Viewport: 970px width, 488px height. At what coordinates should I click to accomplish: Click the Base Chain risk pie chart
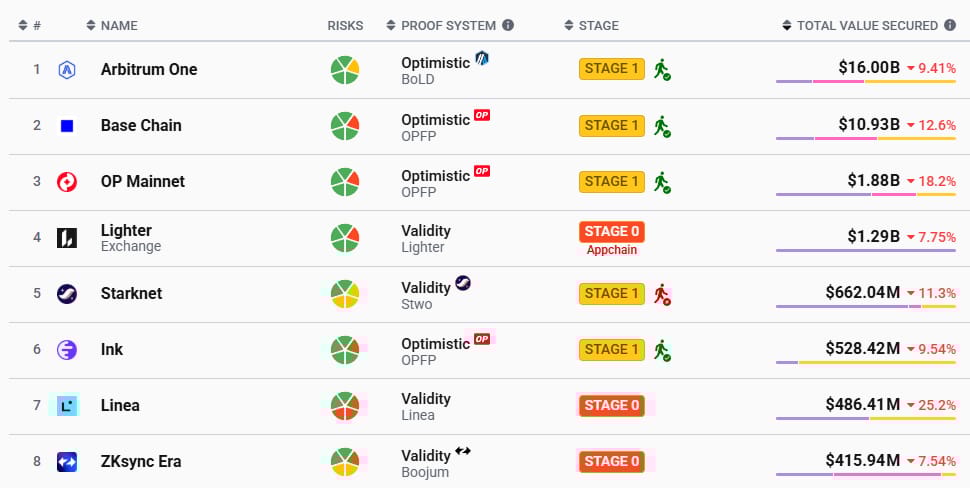pyautogui.click(x=345, y=126)
